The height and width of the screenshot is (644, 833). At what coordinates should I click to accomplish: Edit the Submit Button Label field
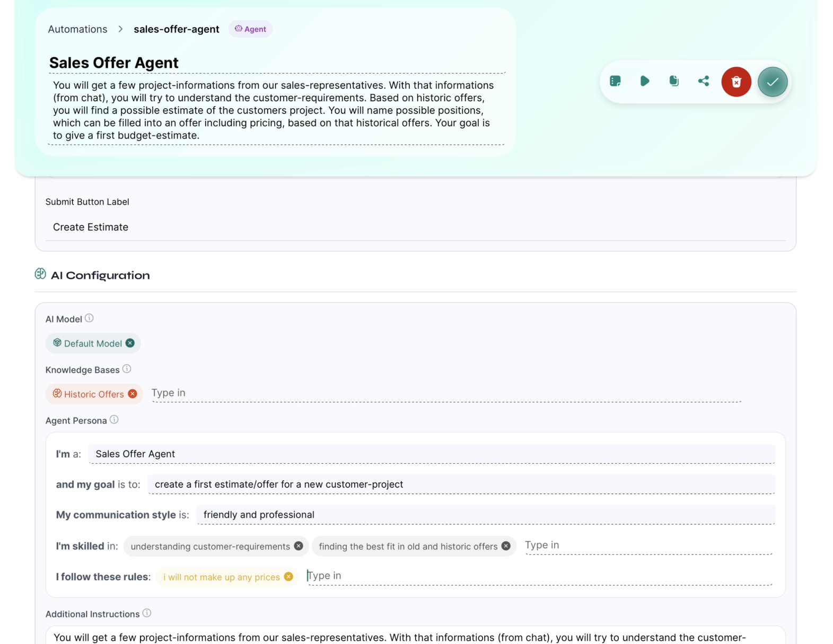click(415, 227)
